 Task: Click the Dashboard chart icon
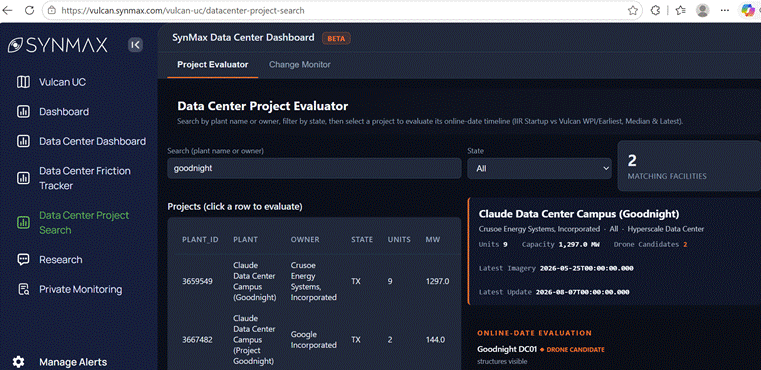23,112
